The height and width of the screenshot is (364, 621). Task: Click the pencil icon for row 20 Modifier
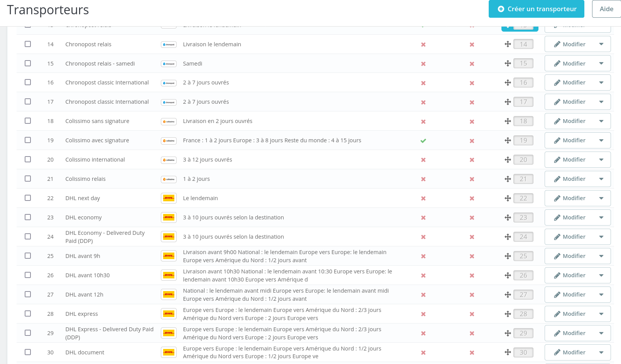coord(557,160)
